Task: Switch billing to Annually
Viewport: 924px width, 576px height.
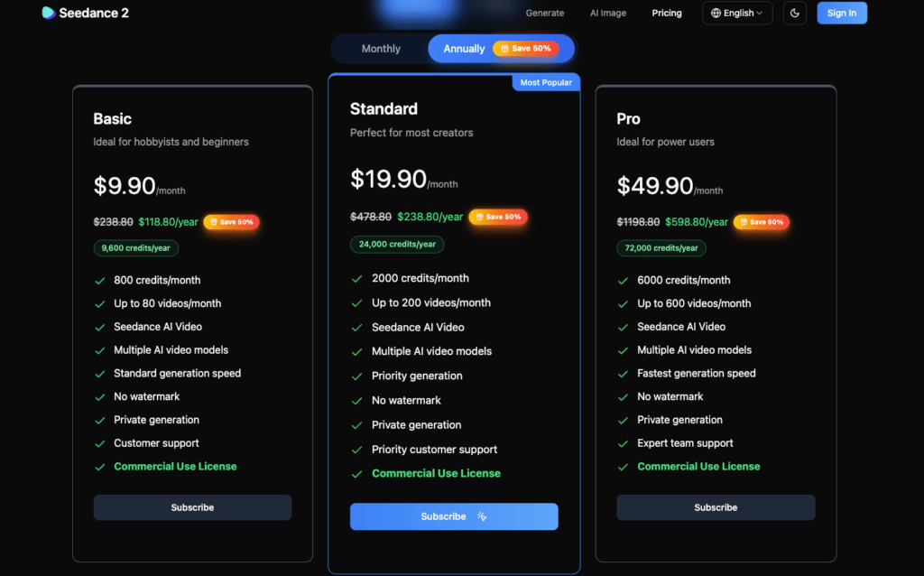Action: (465, 49)
